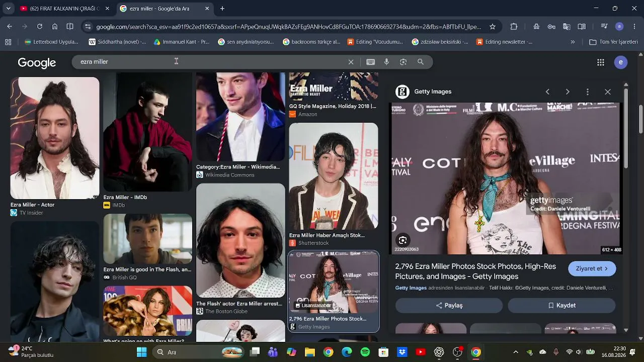Open the British GQ Flash thumbnail
644x362 pixels.
click(x=148, y=239)
